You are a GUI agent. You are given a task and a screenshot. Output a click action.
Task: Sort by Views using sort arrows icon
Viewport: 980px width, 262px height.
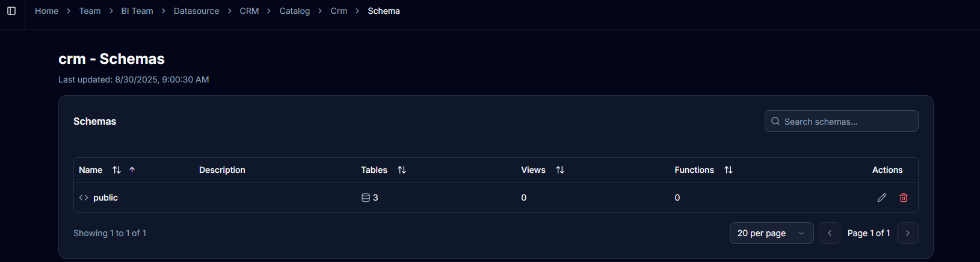560,170
